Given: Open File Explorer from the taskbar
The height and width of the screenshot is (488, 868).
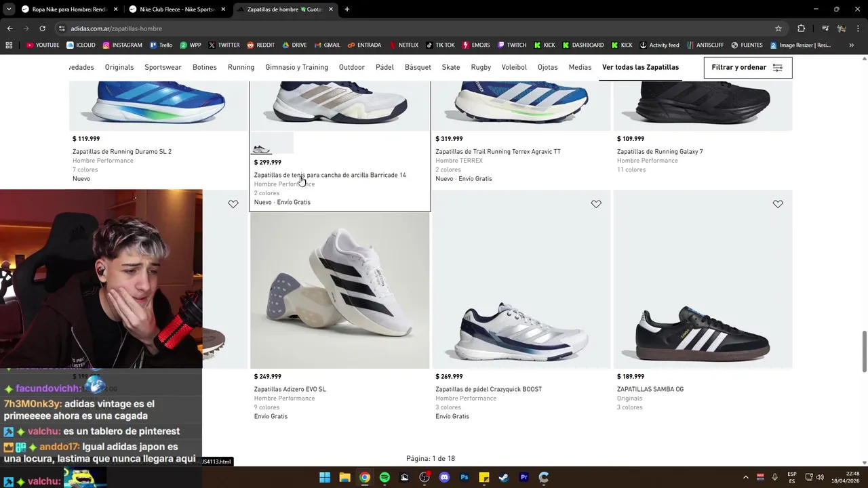Looking at the screenshot, I should [344, 477].
